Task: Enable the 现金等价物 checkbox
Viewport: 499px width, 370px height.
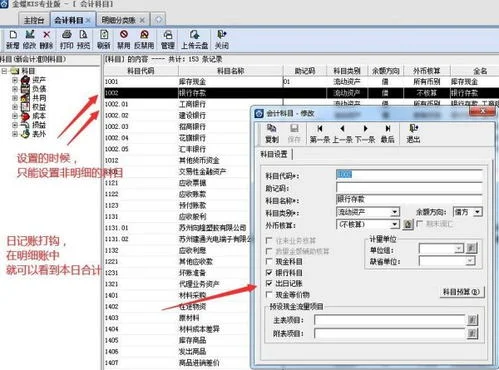Action: 269,295
